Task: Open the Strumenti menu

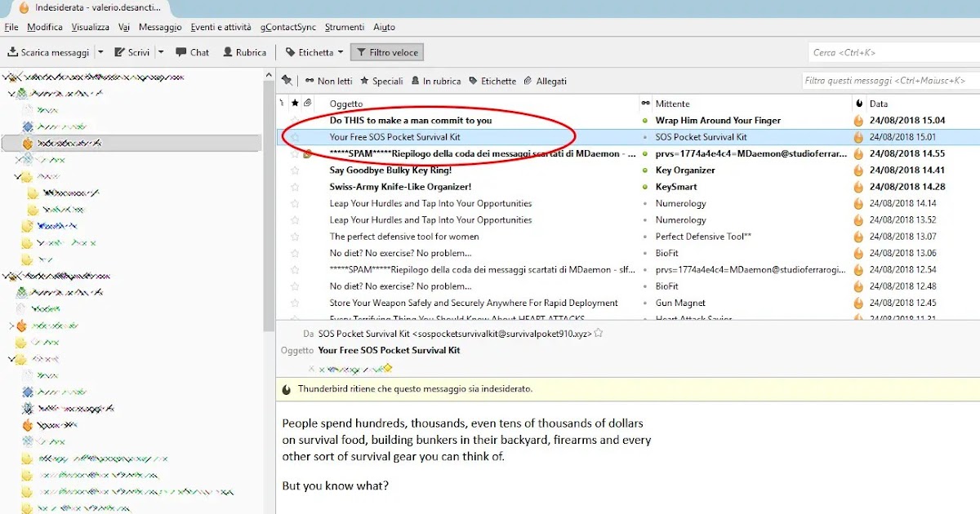Action: [345, 27]
